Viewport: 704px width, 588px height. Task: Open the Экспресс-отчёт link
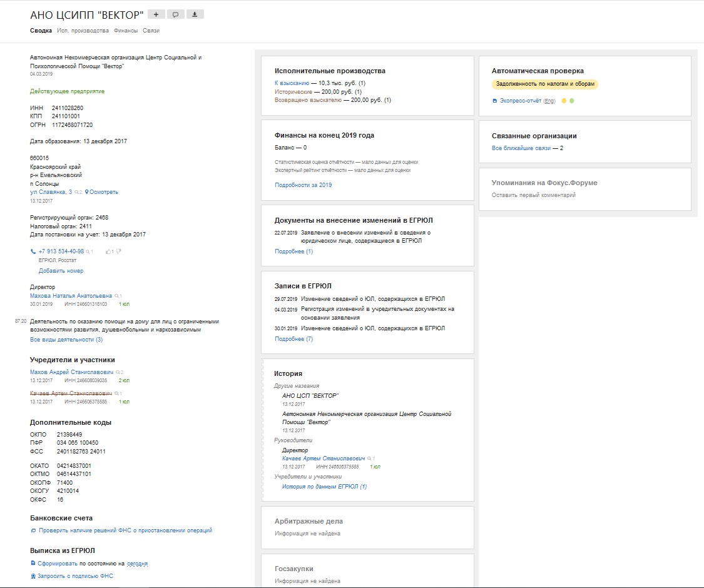click(x=516, y=101)
